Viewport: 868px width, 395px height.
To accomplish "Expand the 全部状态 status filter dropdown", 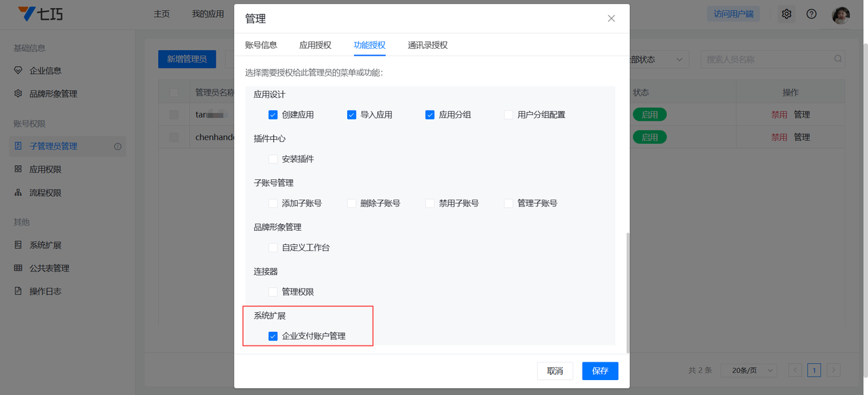I will 658,60.
